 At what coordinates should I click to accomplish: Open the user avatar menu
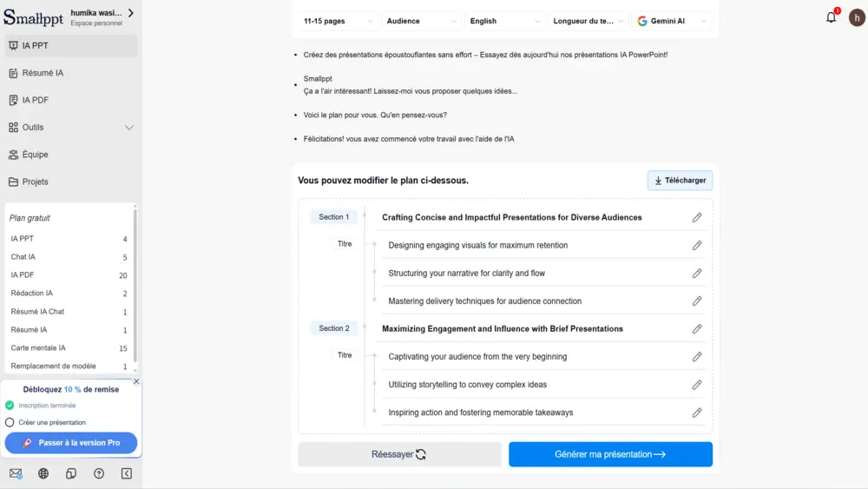(x=857, y=17)
